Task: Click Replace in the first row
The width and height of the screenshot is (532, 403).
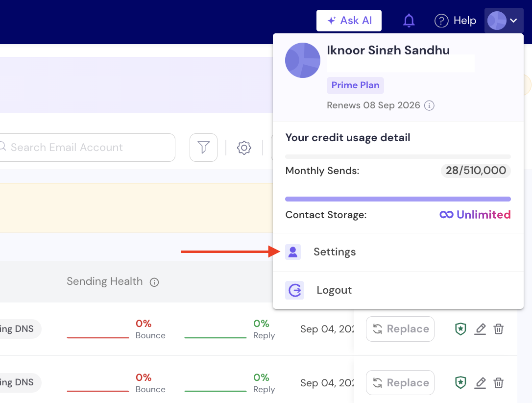Action: (400, 329)
